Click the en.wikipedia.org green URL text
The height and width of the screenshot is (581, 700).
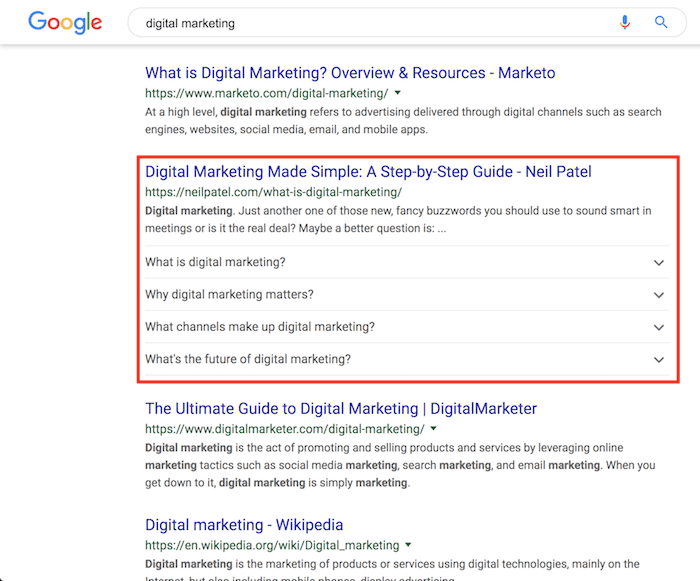click(272, 546)
